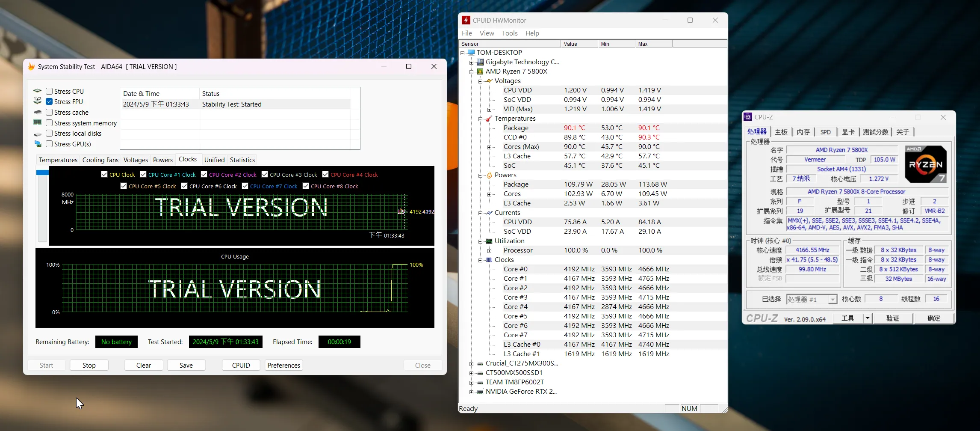Image resolution: width=980 pixels, height=431 pixels.
Task: Click the NVIDIA GeForce RTX GPU icon
Action: pos(480,391)
